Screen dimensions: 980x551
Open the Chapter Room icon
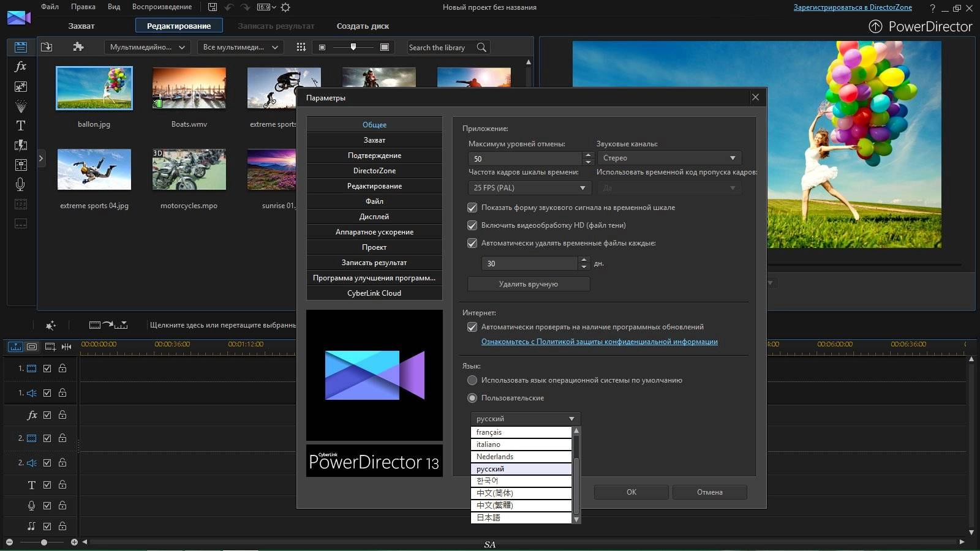[x=21, y=204]
